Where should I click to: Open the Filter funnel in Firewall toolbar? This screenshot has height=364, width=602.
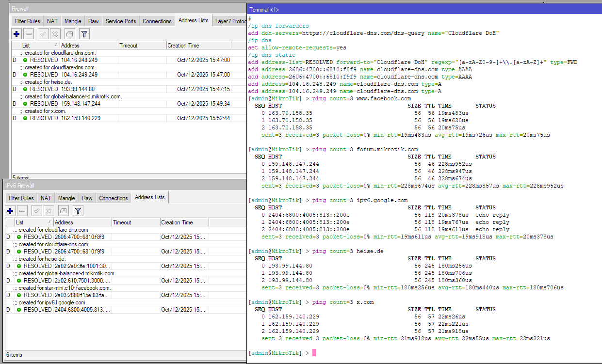pyautogui.click(x=84, y=34)
